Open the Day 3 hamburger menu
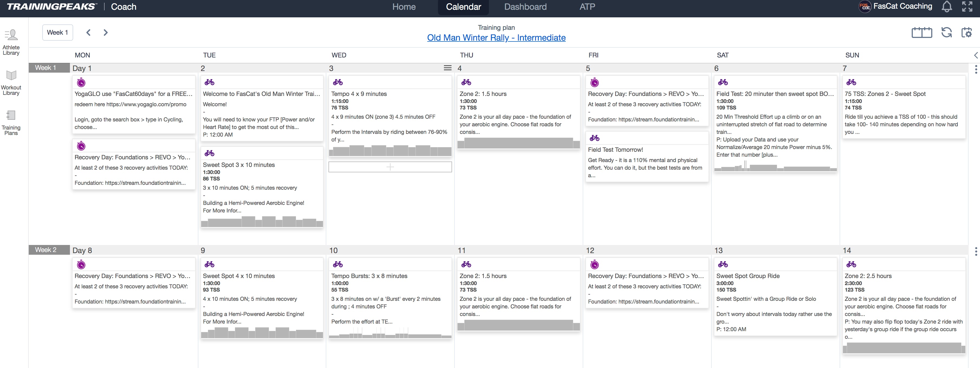Viewport: 980px width, 368px height. point(447,68)
